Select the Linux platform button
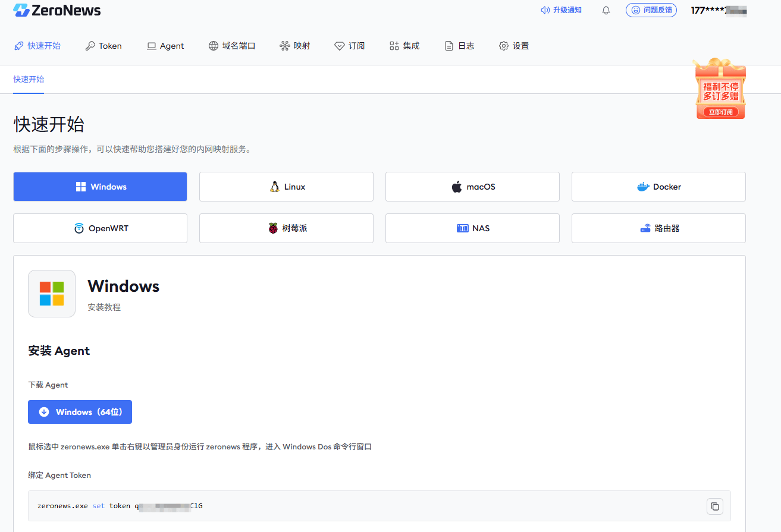The image size is (781, 532). (286, 187)
